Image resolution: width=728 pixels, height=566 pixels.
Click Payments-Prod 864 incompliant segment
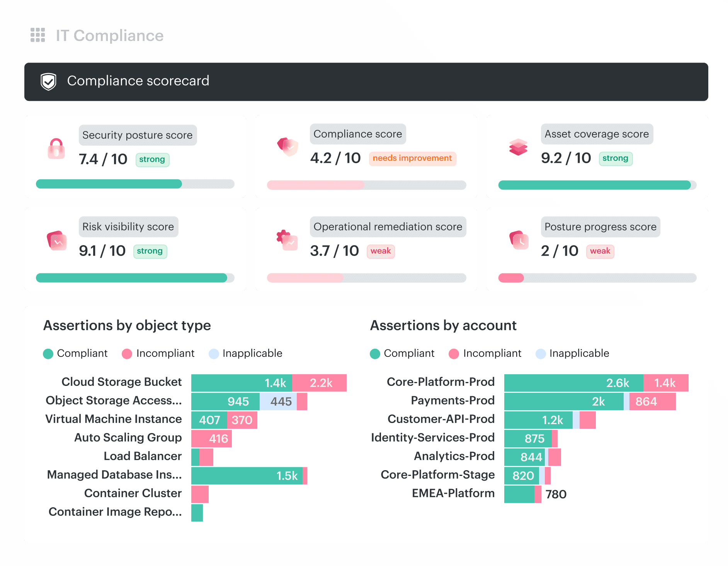click(x=652, y=401)
